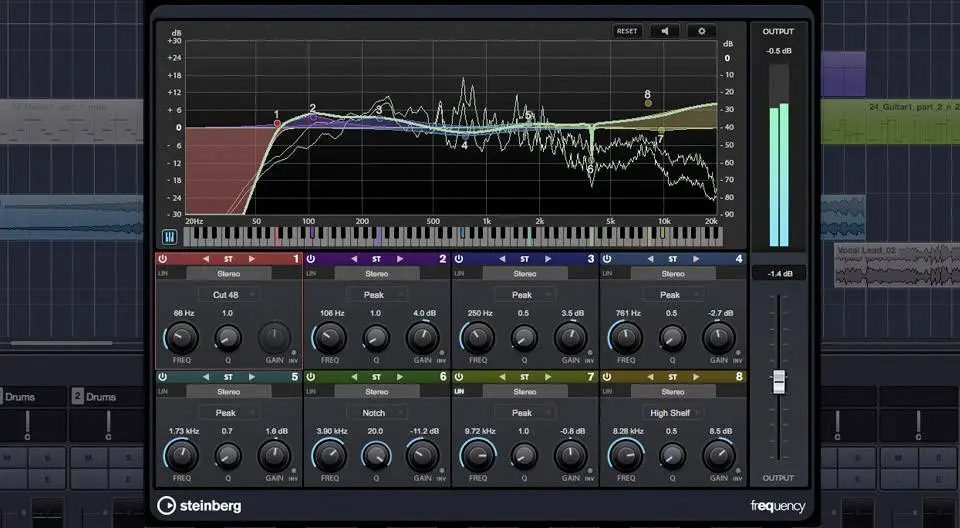Open band 5 Peak filter type dropdown

pos(228,413)
